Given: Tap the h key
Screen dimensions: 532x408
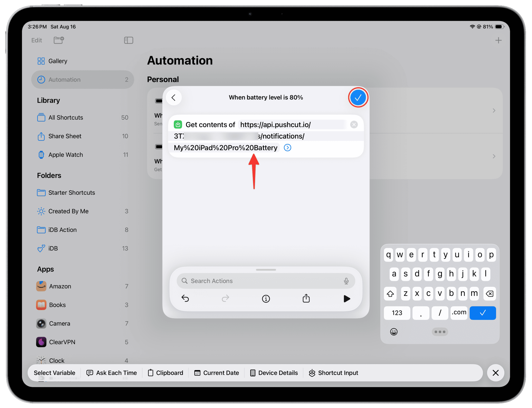Looking at the screenshot, I should pos(451,274).
